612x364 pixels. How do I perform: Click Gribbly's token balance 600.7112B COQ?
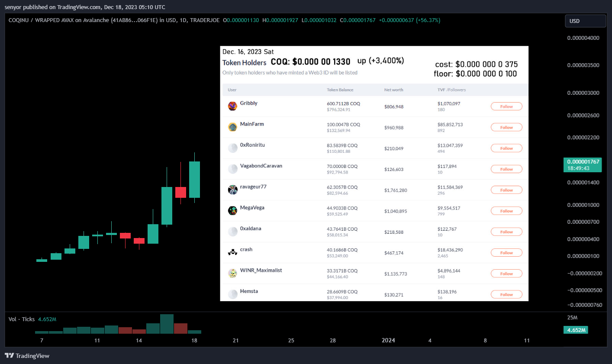(x=343, y=104)
